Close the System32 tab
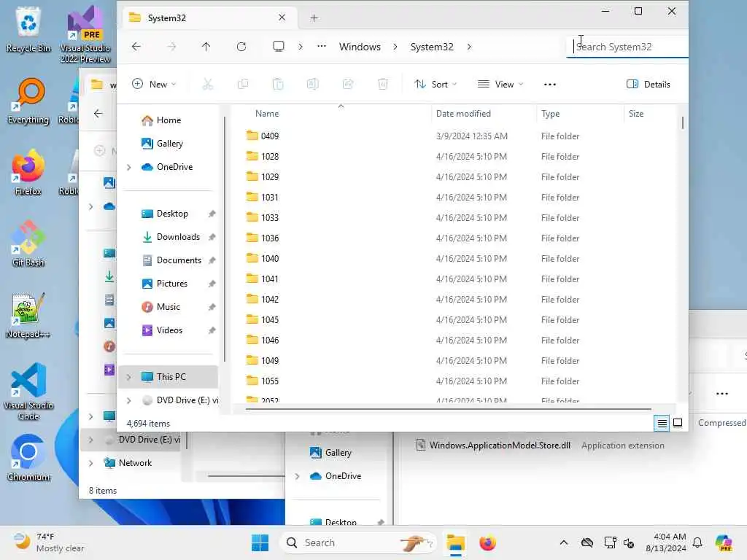Image resolution: width=747 pixels, height=560 pixels. click(282, 17)
